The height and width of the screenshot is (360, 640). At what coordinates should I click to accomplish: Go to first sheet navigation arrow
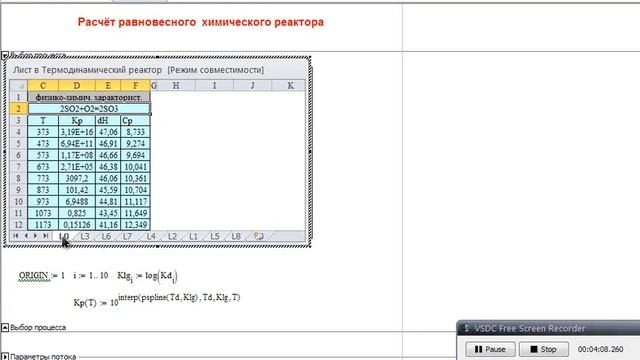pos(16,236)
